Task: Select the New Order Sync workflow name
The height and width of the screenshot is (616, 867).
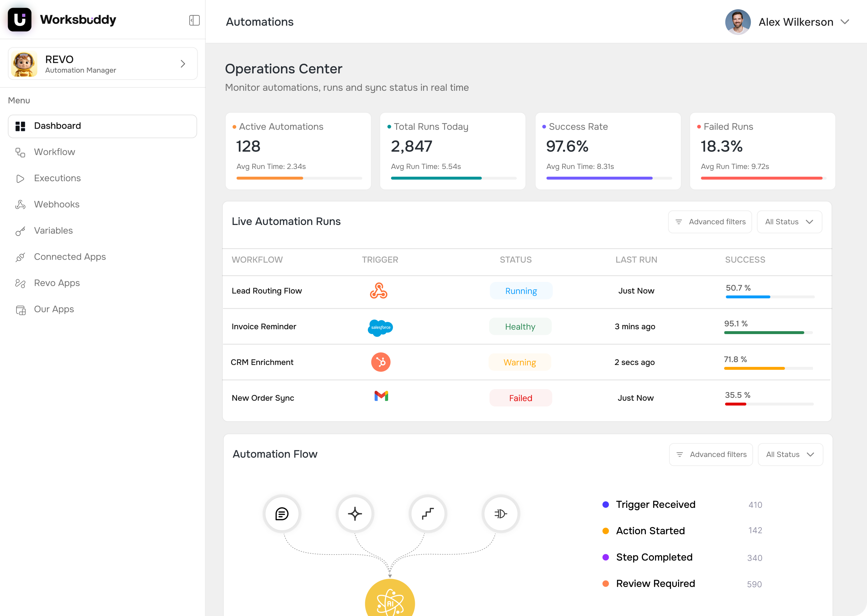Action: 263,398
